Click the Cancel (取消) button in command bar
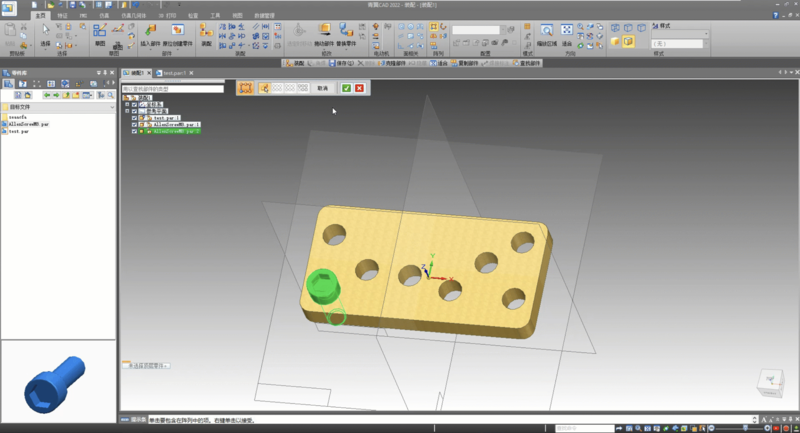Image resolution: width=800 pixels, height=433 pixels. tap(322, 88)
